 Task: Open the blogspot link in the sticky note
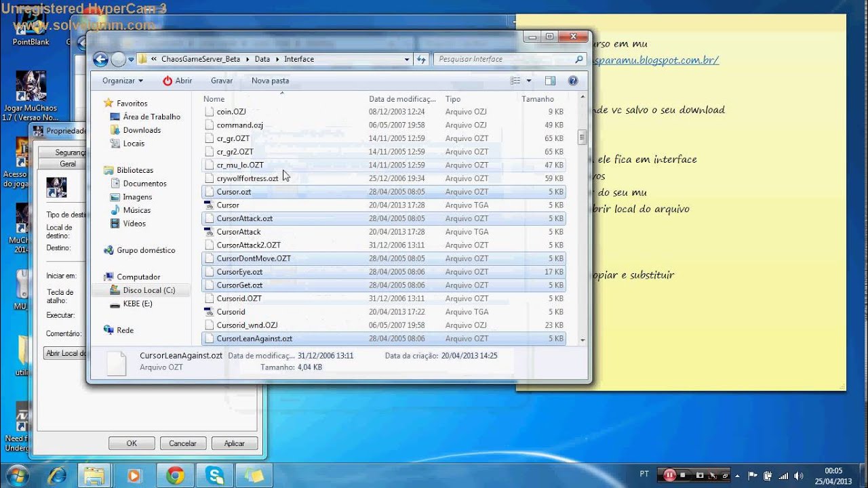click(655, 60)
